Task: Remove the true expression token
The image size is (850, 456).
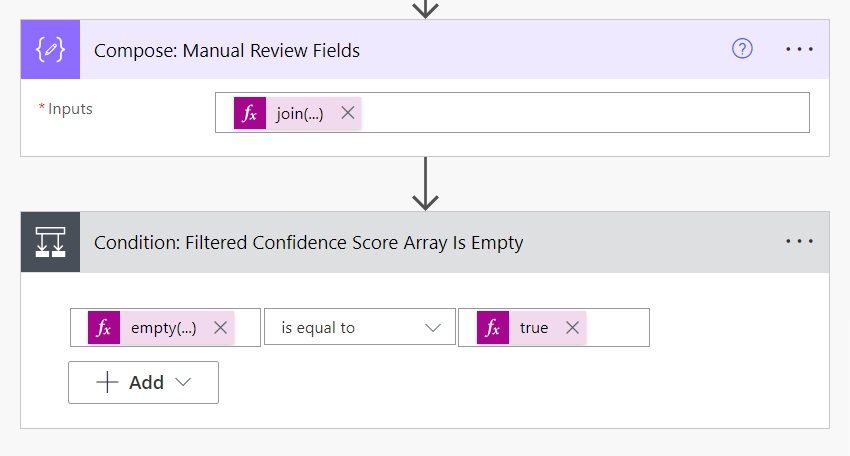Action: click(x=572, y=327)
